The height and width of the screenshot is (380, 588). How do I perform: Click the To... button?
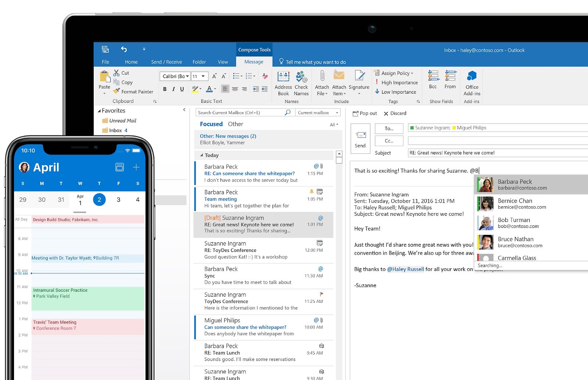[x=389, y=128]
